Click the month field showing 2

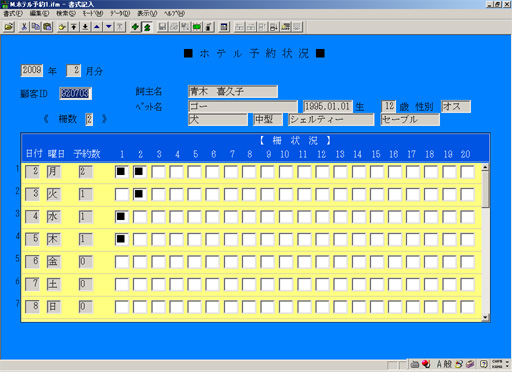pyautogui.click(x=73, y=70)
